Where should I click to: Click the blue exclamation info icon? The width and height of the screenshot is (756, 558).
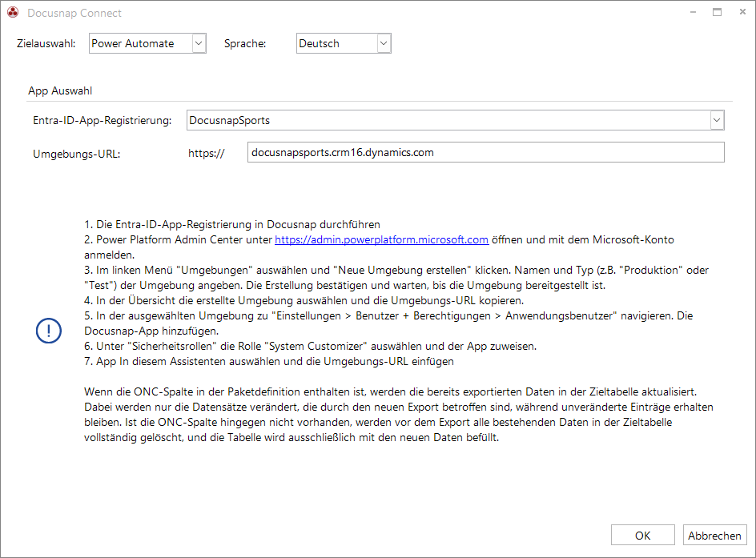click(49, 331)
